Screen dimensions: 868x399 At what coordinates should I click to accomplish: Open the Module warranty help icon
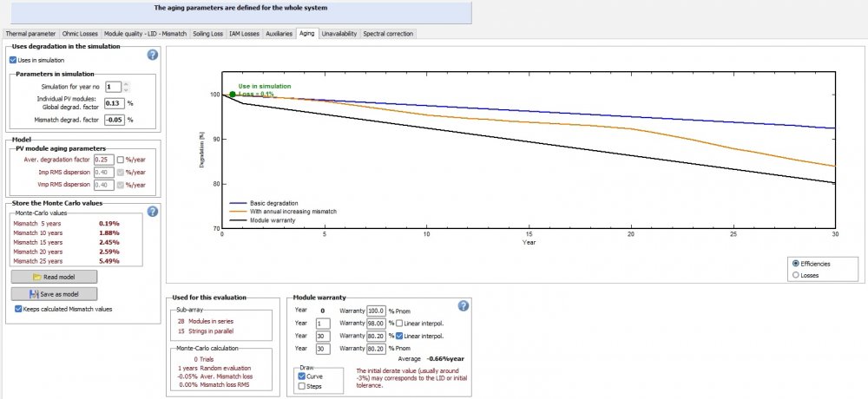(x=464, y=305)
